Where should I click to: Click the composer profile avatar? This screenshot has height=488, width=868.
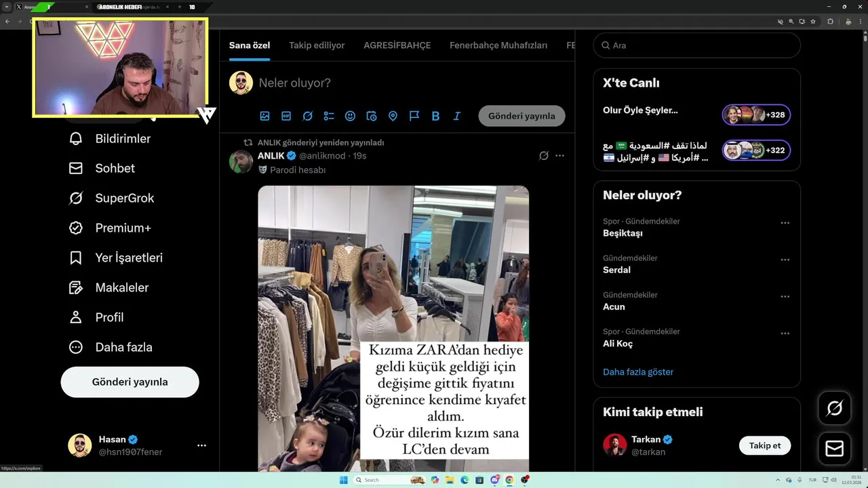(x=241, y=83)
